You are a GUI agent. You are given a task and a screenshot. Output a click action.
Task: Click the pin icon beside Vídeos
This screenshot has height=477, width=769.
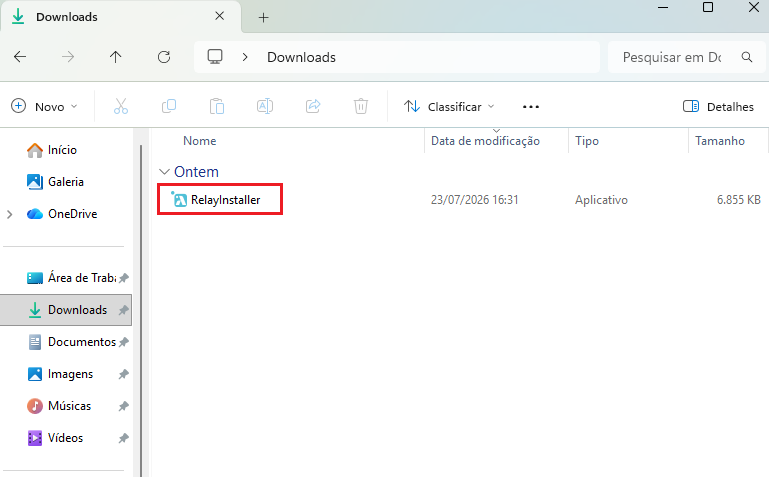pos(124,438)
